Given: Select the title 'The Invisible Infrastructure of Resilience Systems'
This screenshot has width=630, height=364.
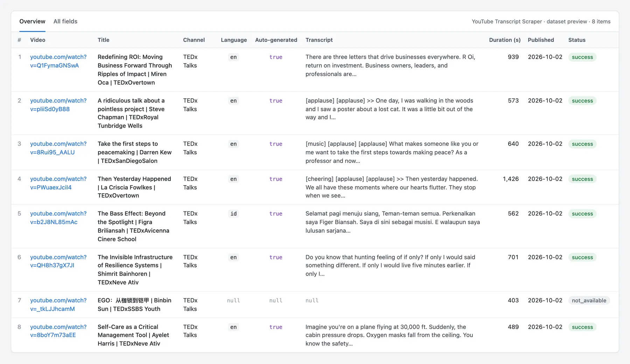Looking at the screenshot, I should click(x=135, y=269).
